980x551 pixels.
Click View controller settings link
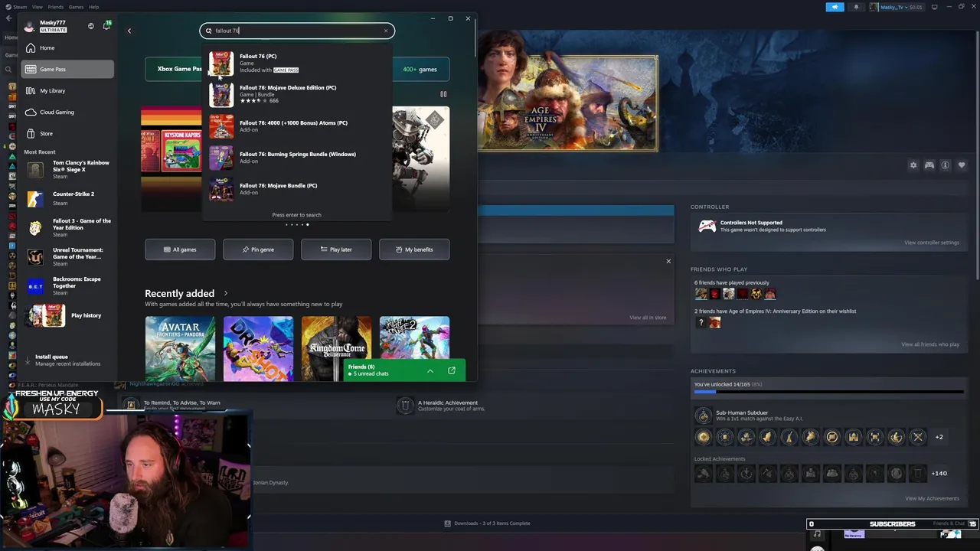point(931,243)
